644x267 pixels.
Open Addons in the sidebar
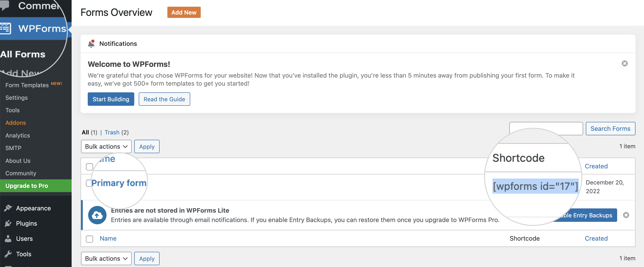pos(15,123)
